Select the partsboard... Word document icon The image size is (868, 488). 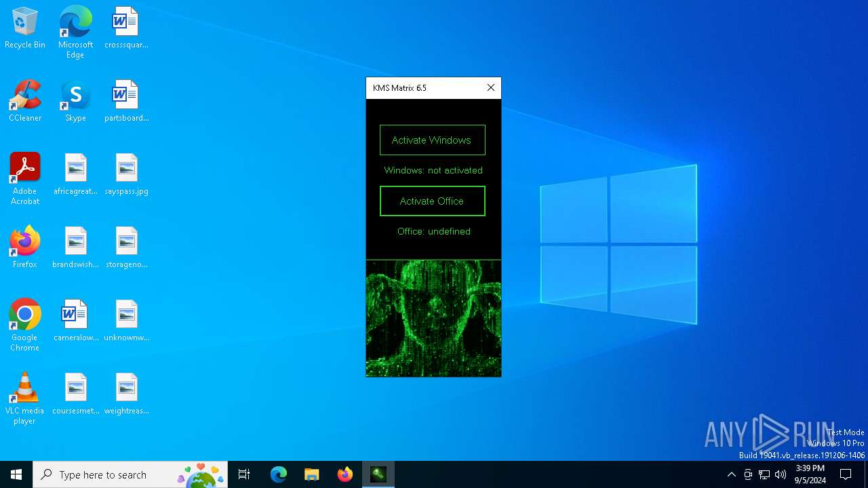tap(126, 102)
